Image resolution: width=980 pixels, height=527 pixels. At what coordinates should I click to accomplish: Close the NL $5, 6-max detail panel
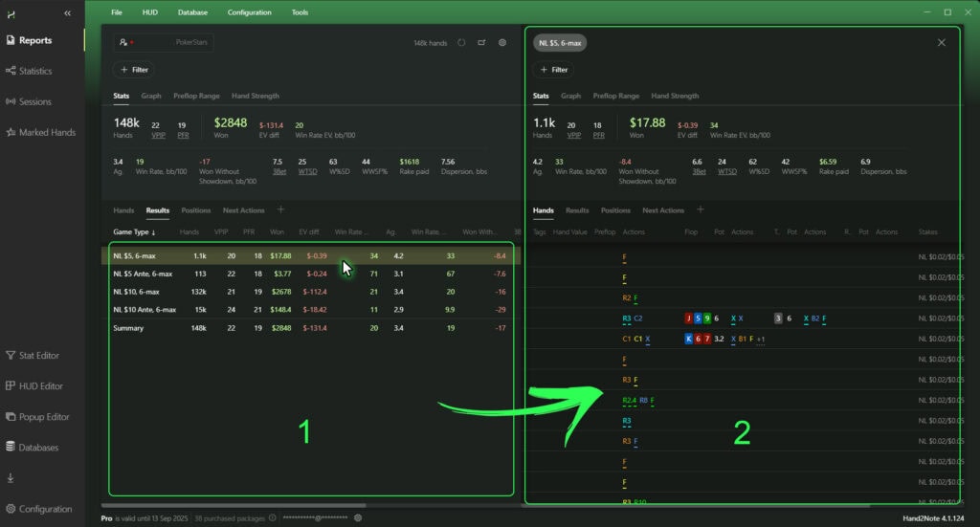(941, 43)
